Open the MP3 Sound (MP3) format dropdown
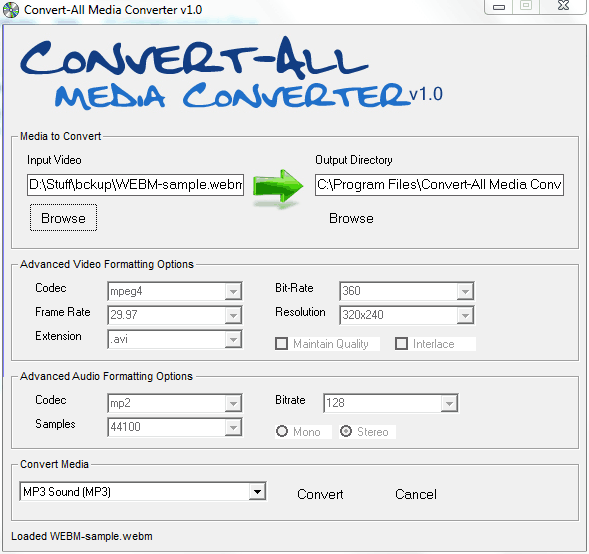Image resolution: width=589 pixels, height=554 pixels. 143,492
